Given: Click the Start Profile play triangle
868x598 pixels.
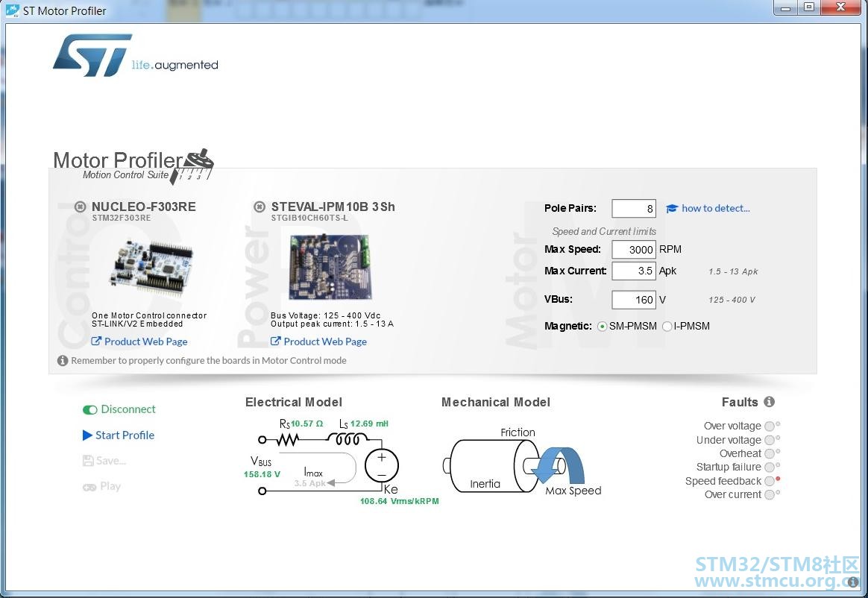Looking at the screenshot, I should 87,435.
